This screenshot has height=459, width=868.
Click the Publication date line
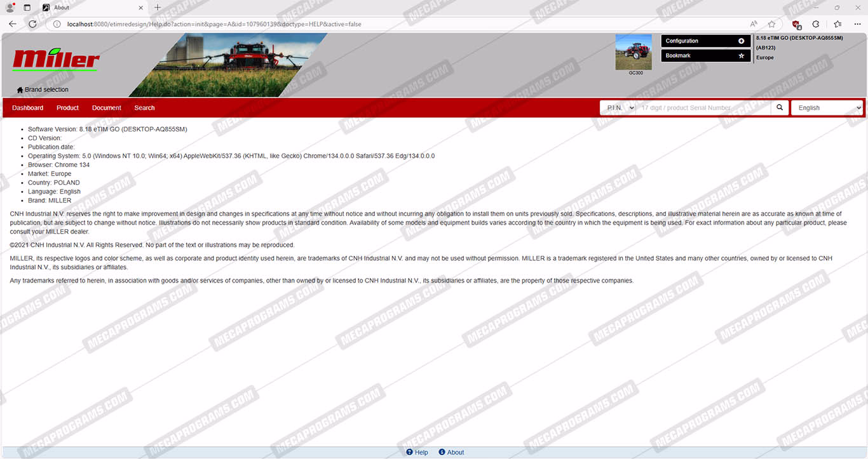pyautogui.click(x=51, y=147)
